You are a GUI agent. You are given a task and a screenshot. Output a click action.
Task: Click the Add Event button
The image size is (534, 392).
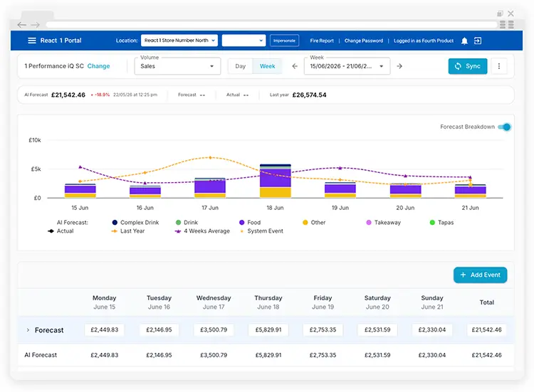(x=480, y=275)
